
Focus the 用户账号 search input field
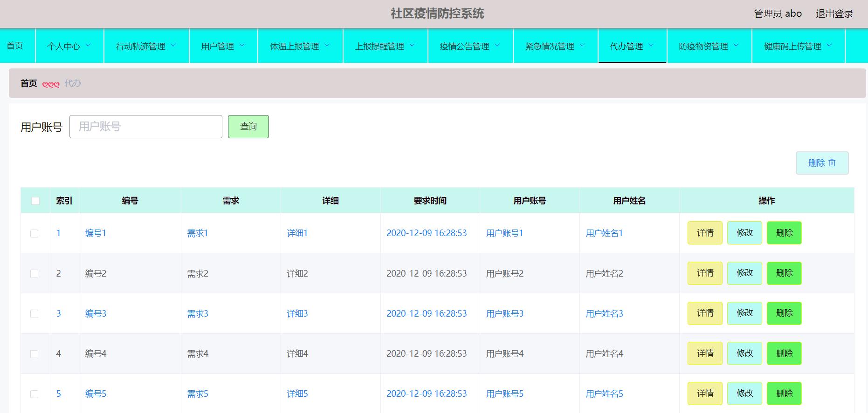146,127
